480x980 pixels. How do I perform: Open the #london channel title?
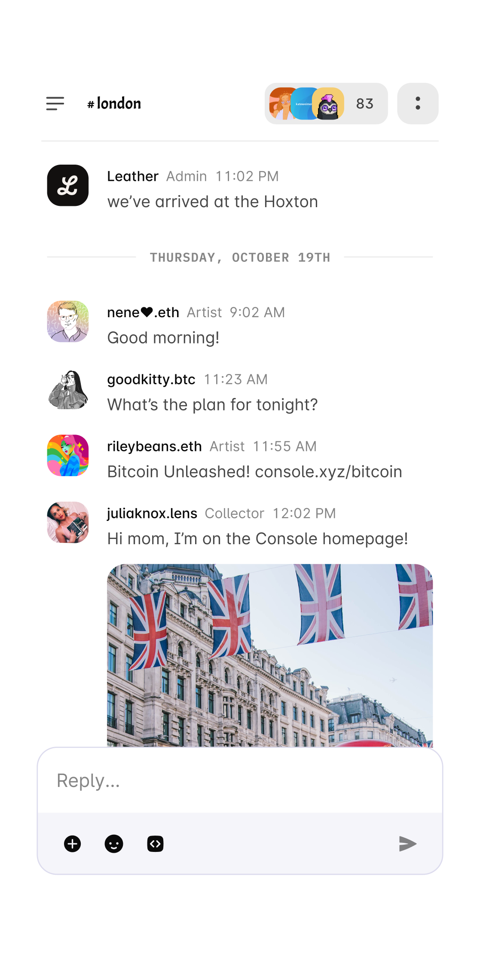coord(114,104)
